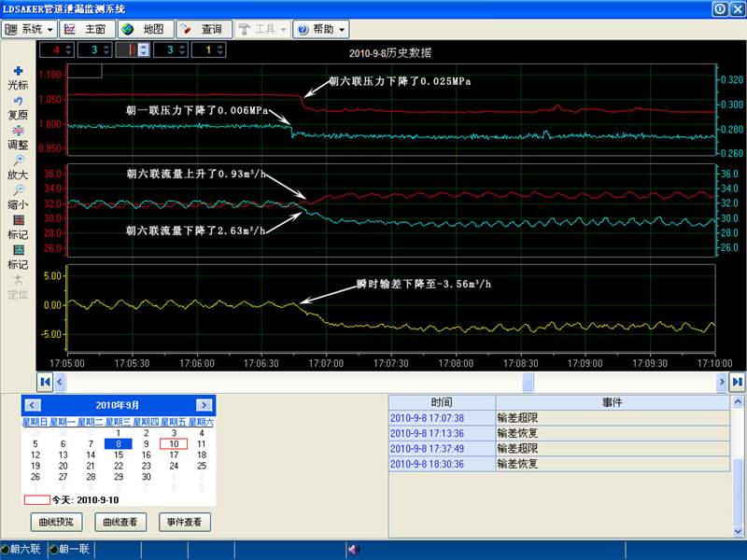Click the horizontal timeline scrollbar thumb
Image resolution: width=747 pixels, height=560 pixels.
[528, 381]
